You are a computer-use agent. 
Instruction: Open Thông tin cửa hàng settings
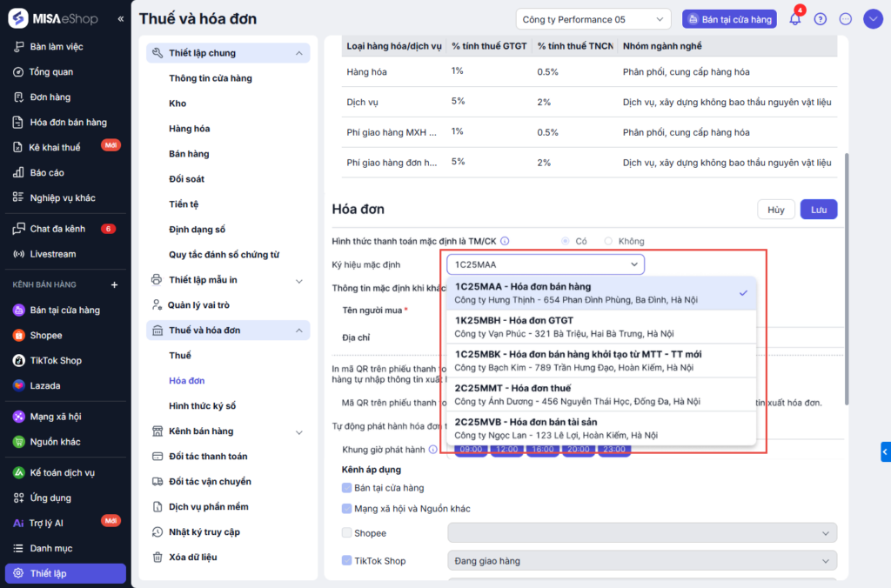211,78
